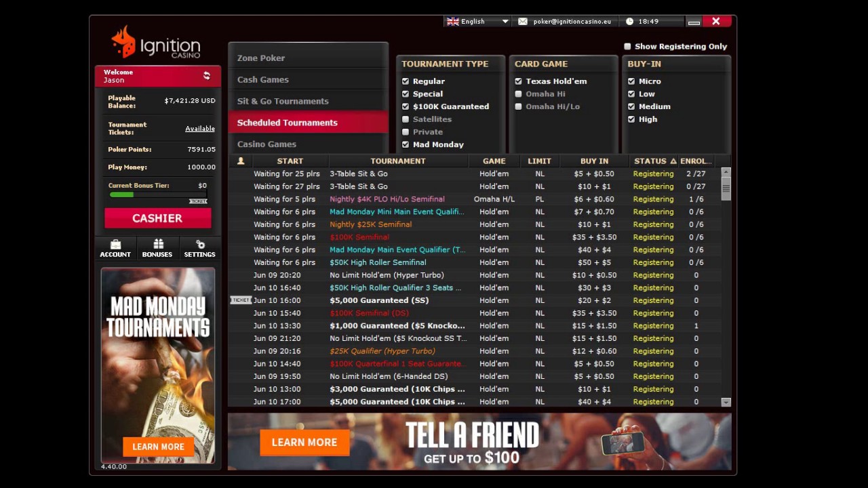Select the No Limit Hold'em (6-Handed DS) row
Image resolution: width=868 pixels, height=488 pixels.
[x=475, y=377]
